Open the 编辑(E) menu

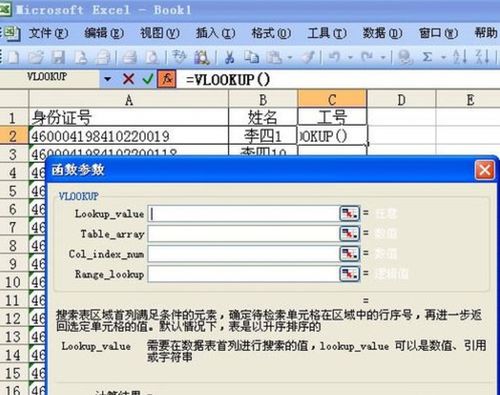(x=104, y=33)
